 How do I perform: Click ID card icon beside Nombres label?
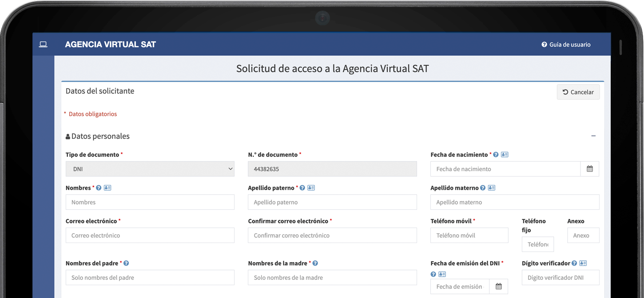coord(107,188)
